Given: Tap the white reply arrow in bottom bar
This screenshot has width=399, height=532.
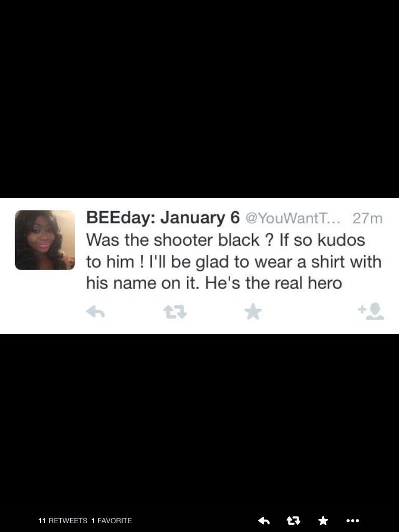Looking at the screenshot, I should 263,520.
